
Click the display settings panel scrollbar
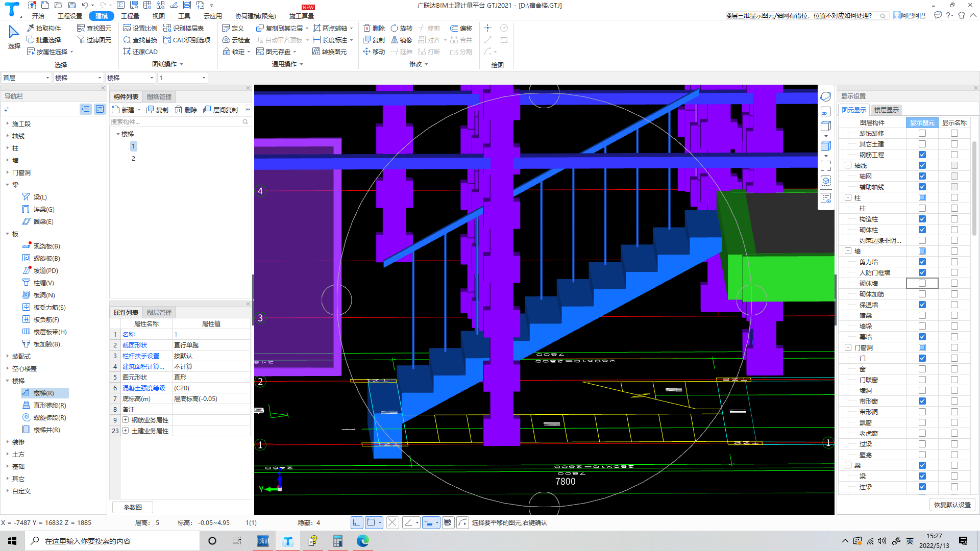(974, 189)
